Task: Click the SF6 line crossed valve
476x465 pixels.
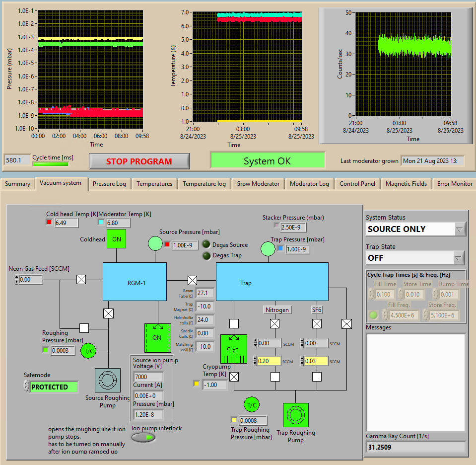Action: pyautogui.click(x=317, y=324)
